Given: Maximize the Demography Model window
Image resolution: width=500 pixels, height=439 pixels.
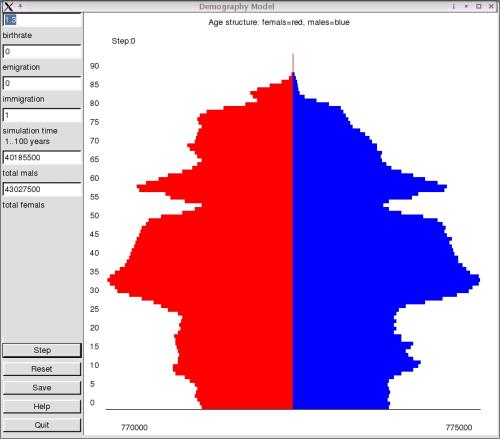Looking at the screenshot, I should [x=479, y=6].
